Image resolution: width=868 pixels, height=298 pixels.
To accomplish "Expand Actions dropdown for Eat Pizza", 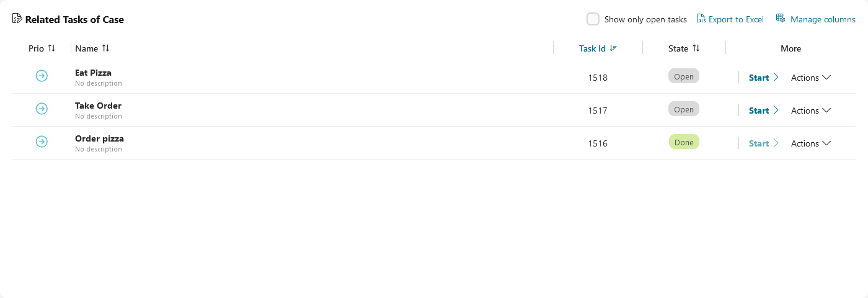I will (x=811, y=78).
